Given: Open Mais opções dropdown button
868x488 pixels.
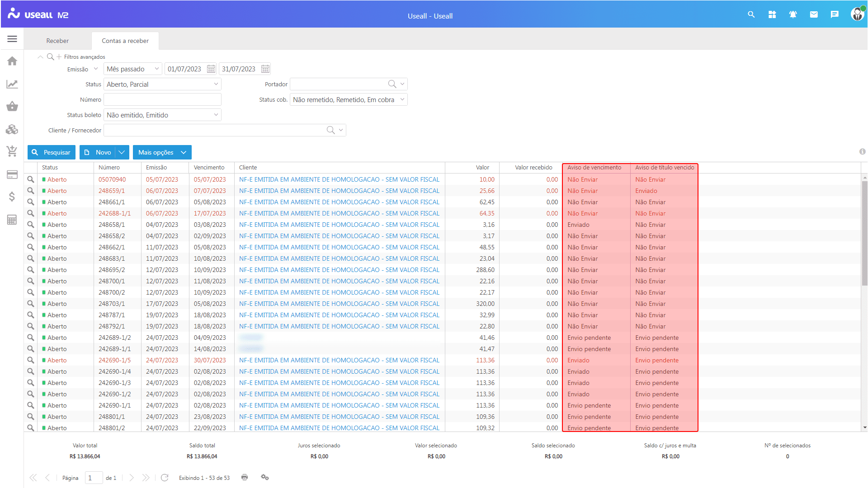Looking at the screenshot, I should coord(162,153).
